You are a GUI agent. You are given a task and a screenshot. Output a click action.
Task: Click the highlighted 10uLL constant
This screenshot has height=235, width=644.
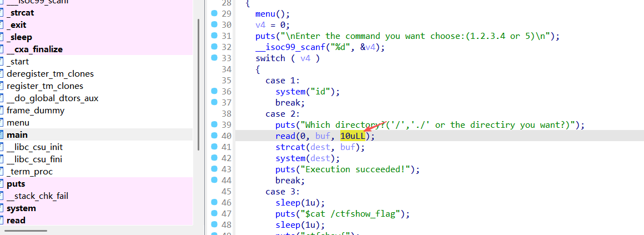point(353,136)
